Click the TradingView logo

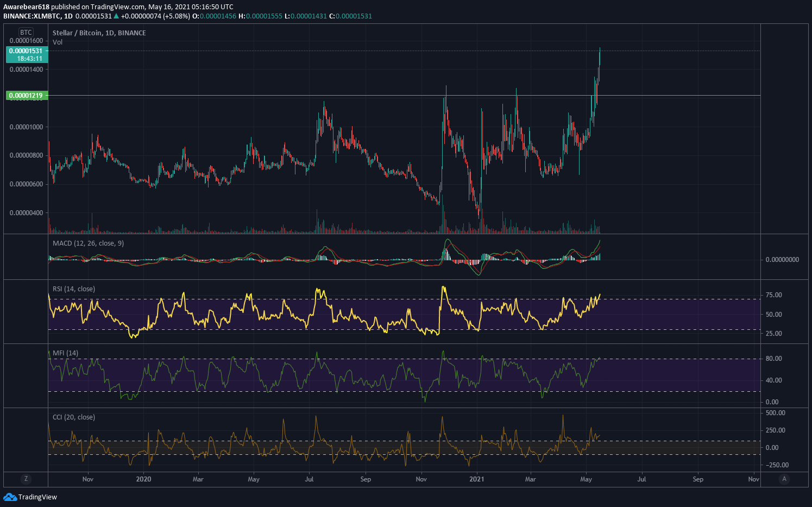30,497
